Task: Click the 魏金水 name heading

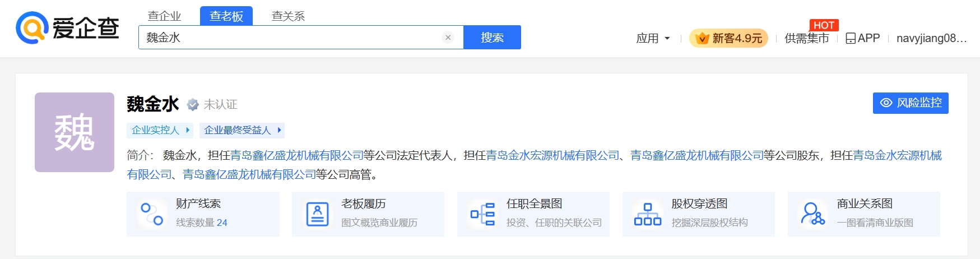Action: [x=153, y=104]
